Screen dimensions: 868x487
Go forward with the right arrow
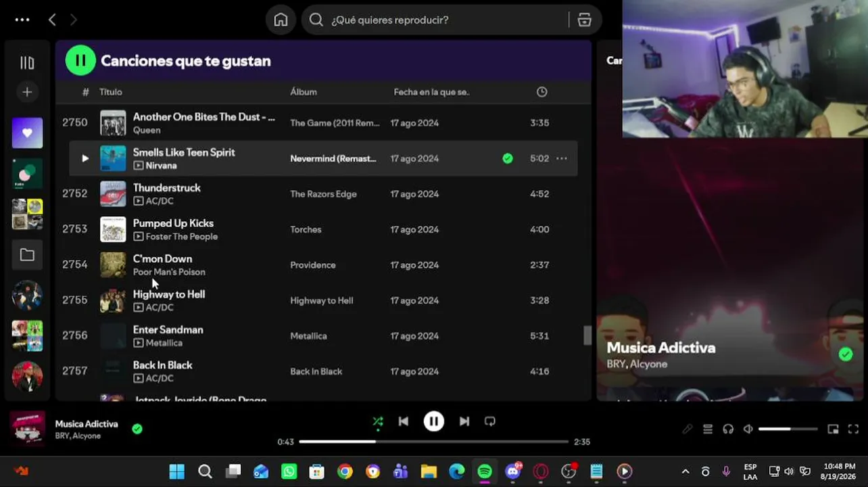point(73,20)
